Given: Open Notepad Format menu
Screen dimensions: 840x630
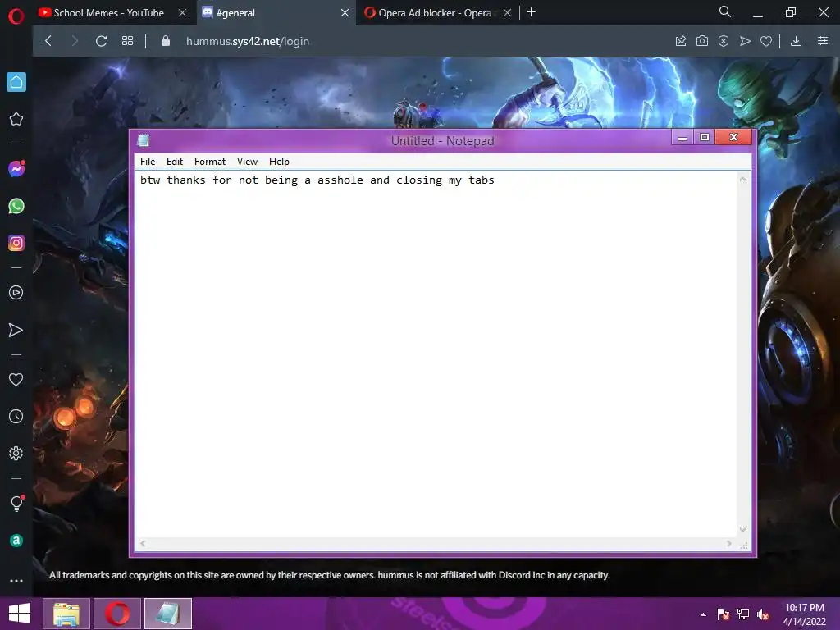Looking at the screenshot, I should (210, 162).
